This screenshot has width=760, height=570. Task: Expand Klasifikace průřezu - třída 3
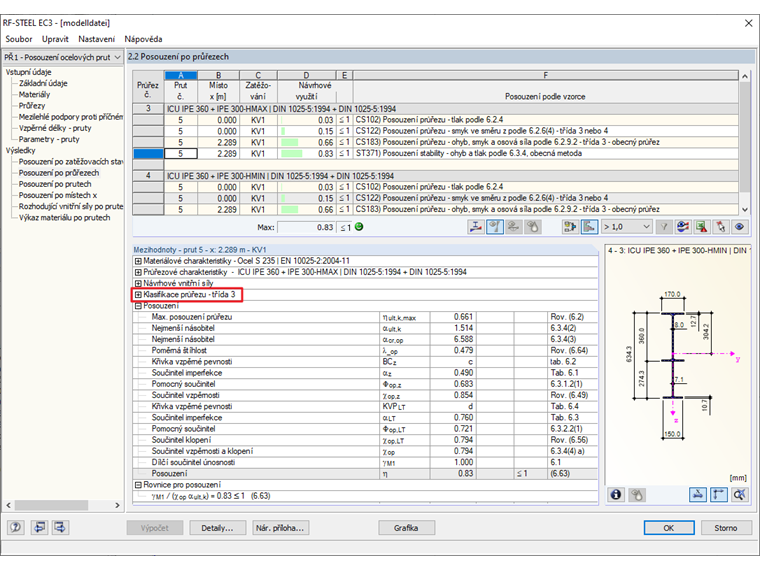click(x=138, y=295)
